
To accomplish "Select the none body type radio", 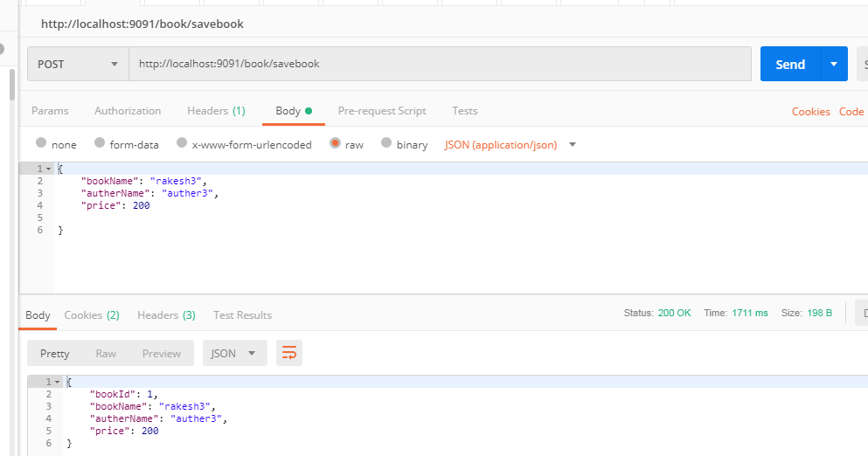I will pyautogui.click(x=41, y=144).
